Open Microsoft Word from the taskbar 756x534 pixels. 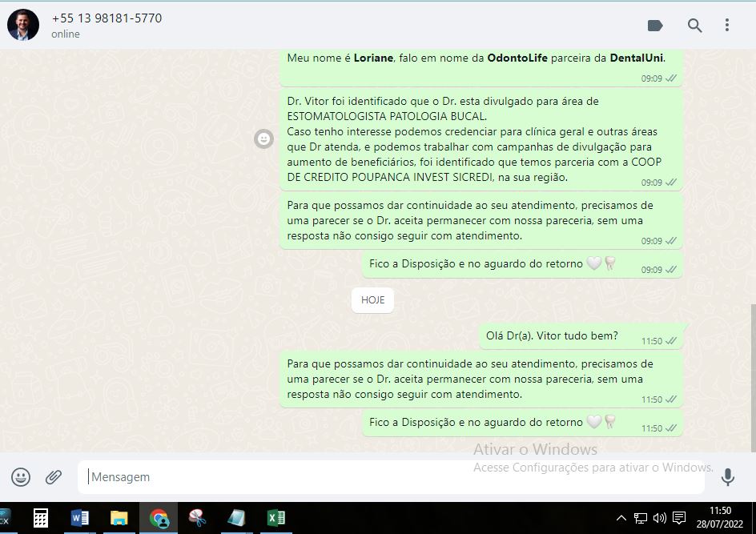(79, 518)
